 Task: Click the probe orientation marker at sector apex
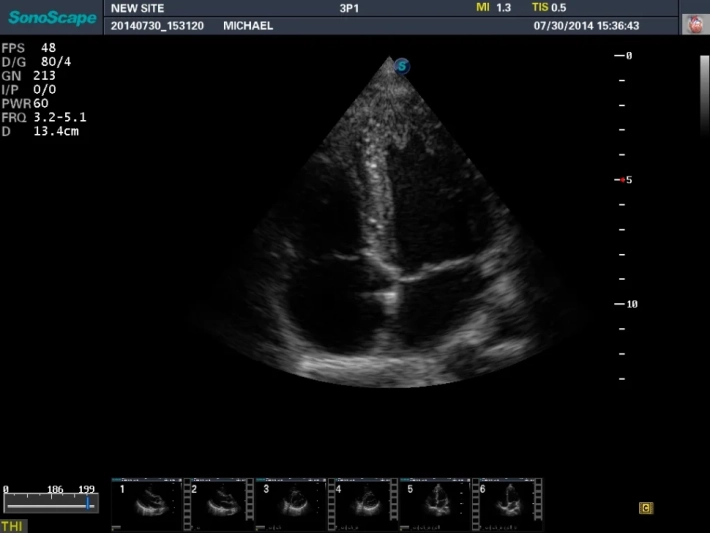[x=402, y=66]
